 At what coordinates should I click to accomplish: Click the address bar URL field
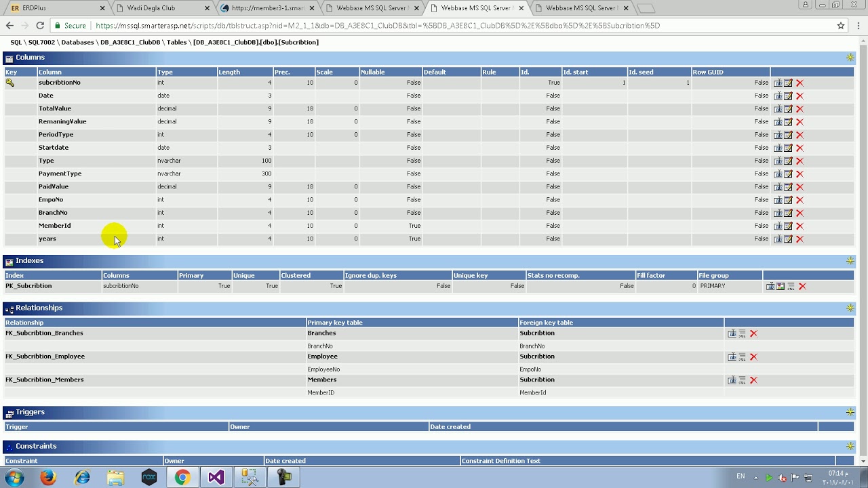[x=441, y=26]
